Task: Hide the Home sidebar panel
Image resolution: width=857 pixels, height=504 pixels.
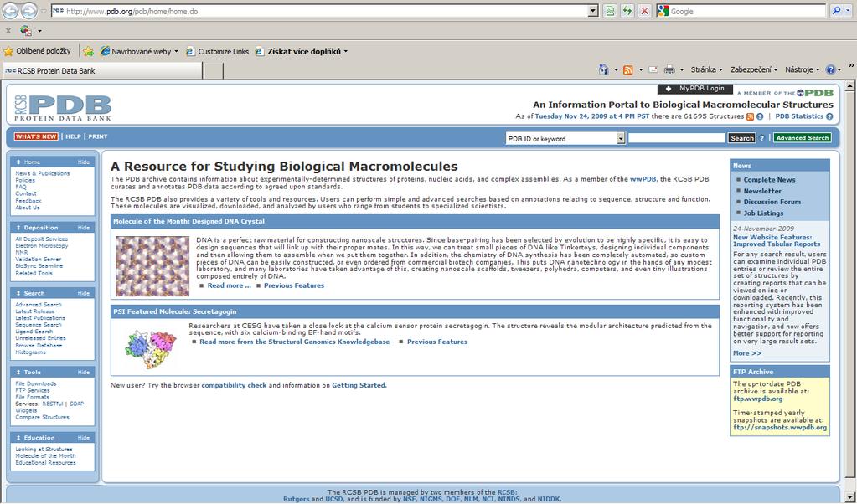Action: pyautogui.click(x=84, y=162)
